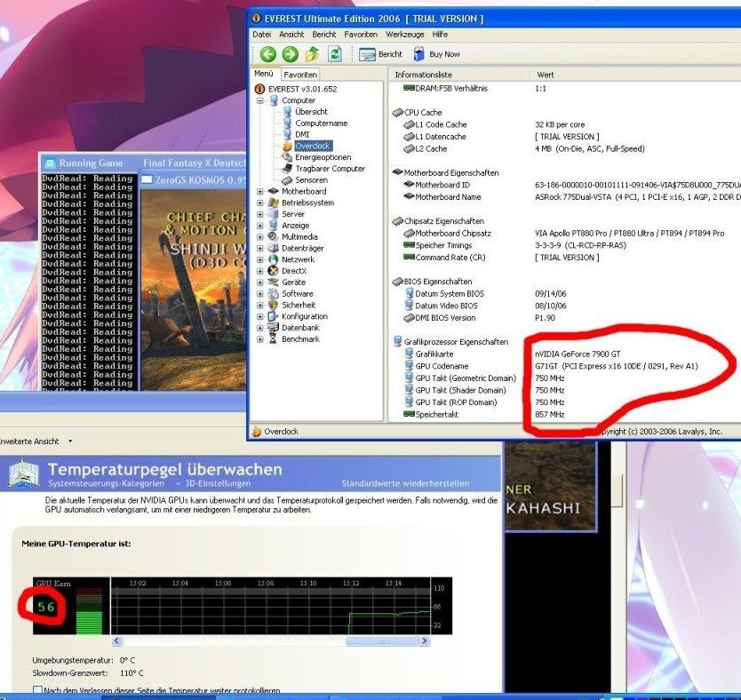The height and width of the screenshot is (700, 741).
Task: Click the Refresh toolbar icon
Action: pos(335,54)
